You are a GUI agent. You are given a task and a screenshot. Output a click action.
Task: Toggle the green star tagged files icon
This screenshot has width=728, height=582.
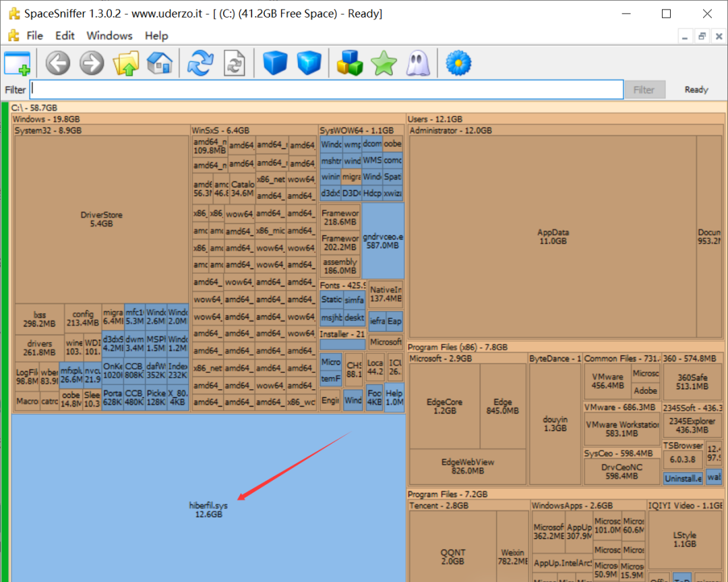pos(384,63)
